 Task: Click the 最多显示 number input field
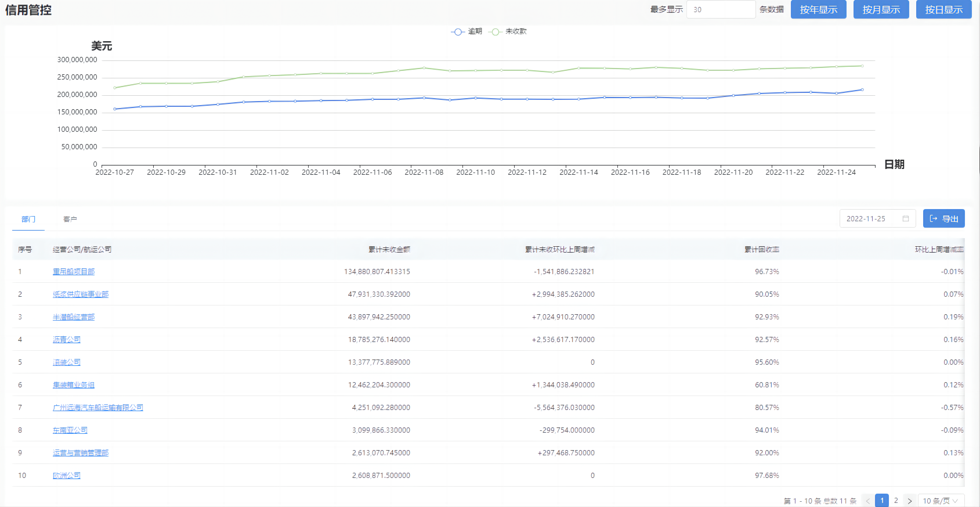click(721, 9)
